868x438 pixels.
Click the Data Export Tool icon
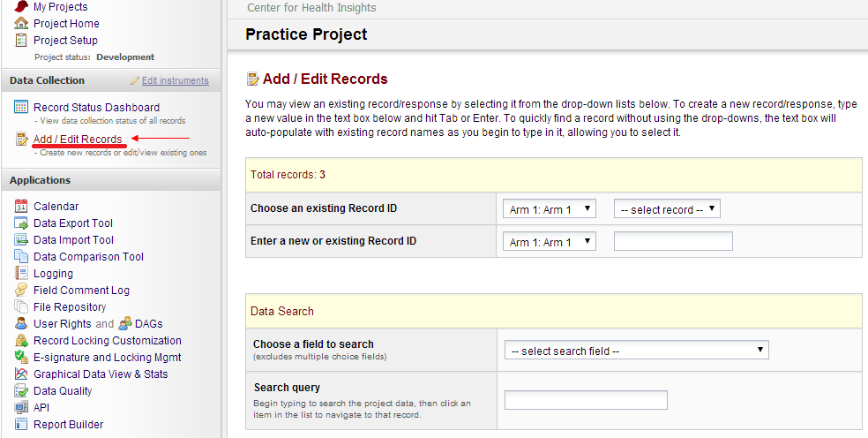click(21, 223)
